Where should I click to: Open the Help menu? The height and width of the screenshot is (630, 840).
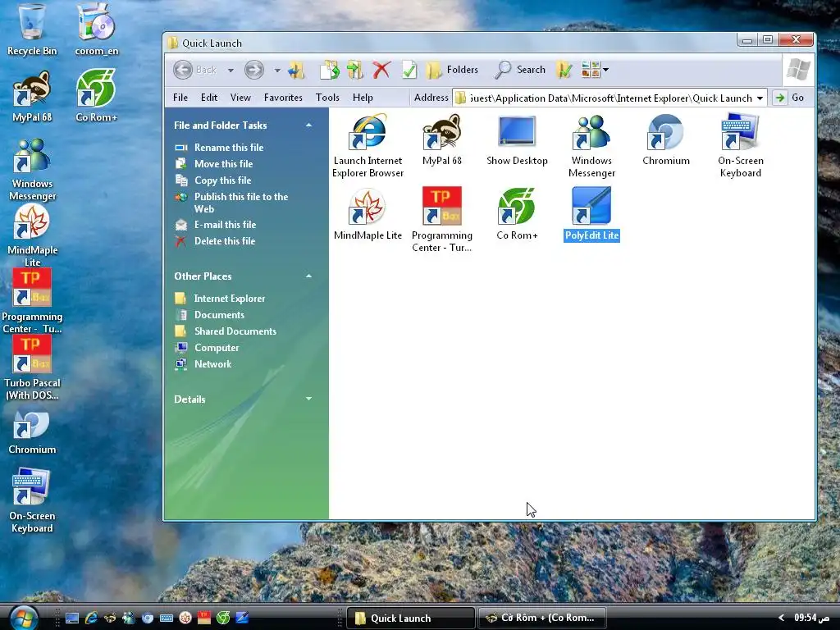tap(363, 98)
